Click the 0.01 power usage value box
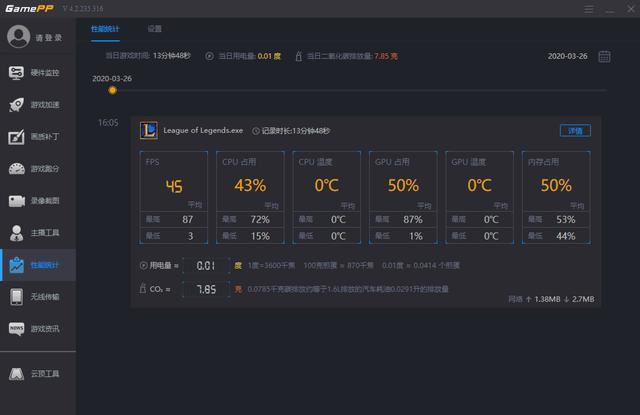This screenshot has width=640, height=415. [206, 266]
